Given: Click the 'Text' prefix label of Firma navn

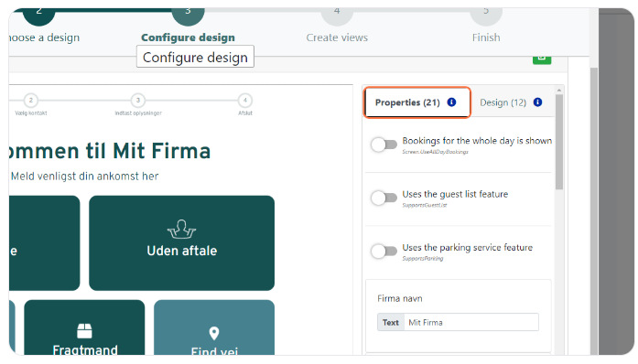Looking at the screenshot, I should (x=391, y=323).
